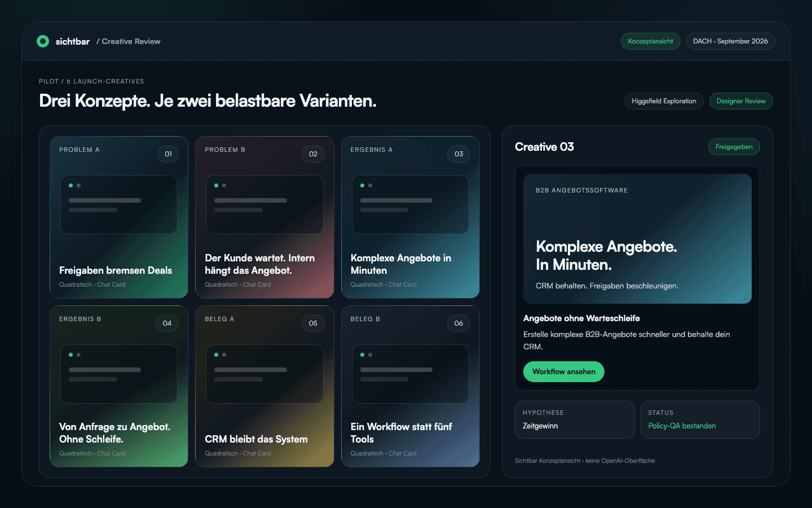Click 'CRM behalten. Freigaben beschleunigen.' subline

[x=607, y=286]
